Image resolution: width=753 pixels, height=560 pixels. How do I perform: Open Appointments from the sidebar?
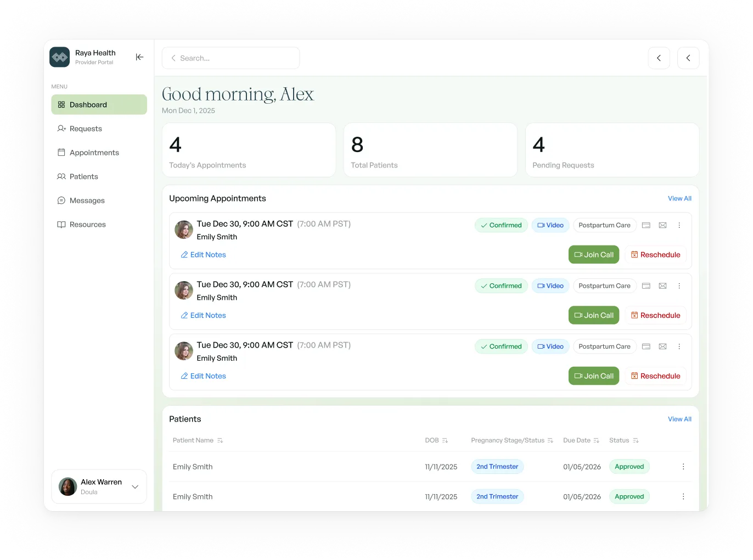click(61, 153)
